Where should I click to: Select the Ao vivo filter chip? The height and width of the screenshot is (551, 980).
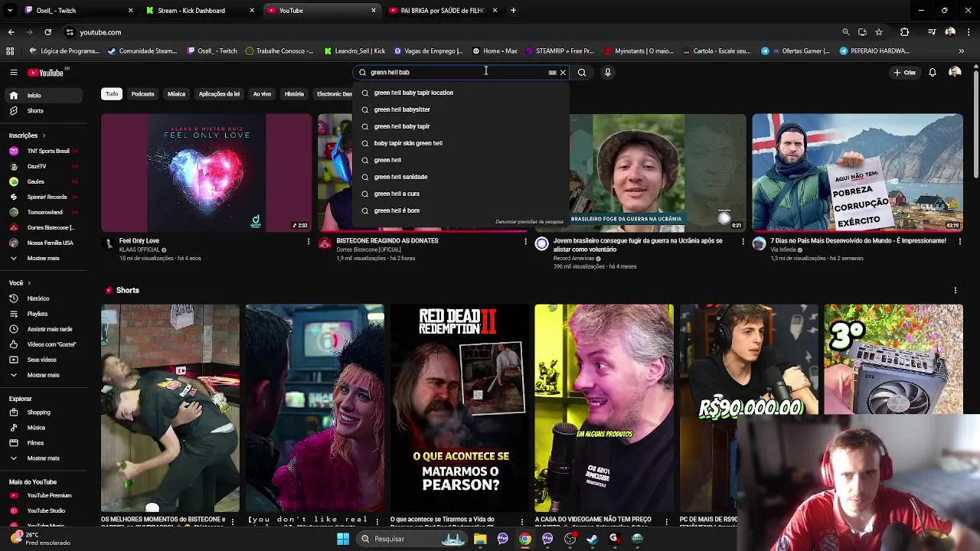tap(262, 94)
